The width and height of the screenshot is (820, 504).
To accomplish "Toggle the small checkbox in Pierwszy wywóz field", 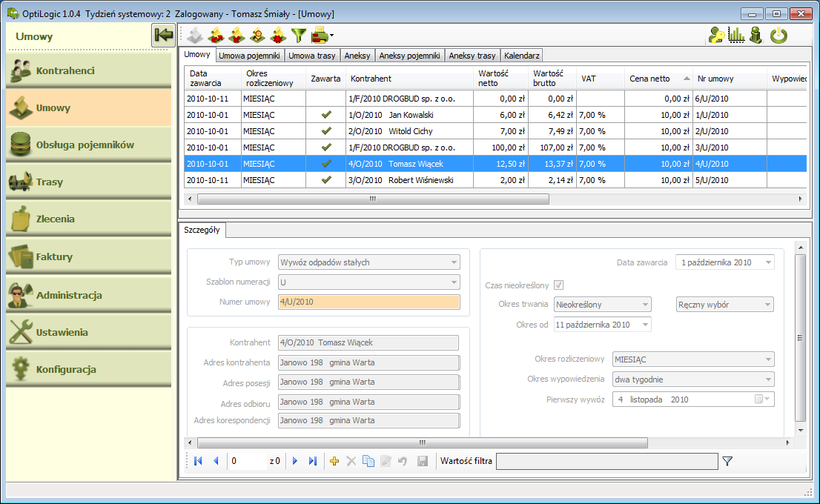I will click(758, 399).
